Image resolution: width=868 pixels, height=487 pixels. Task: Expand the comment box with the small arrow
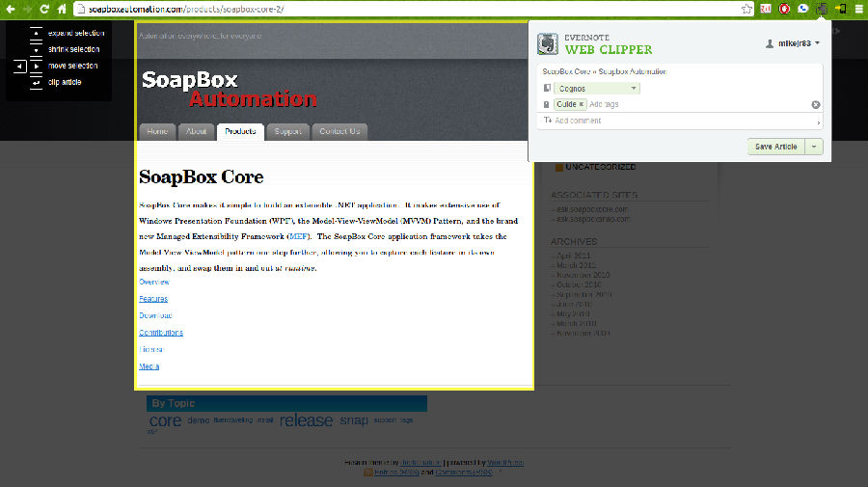coord(818,122)
